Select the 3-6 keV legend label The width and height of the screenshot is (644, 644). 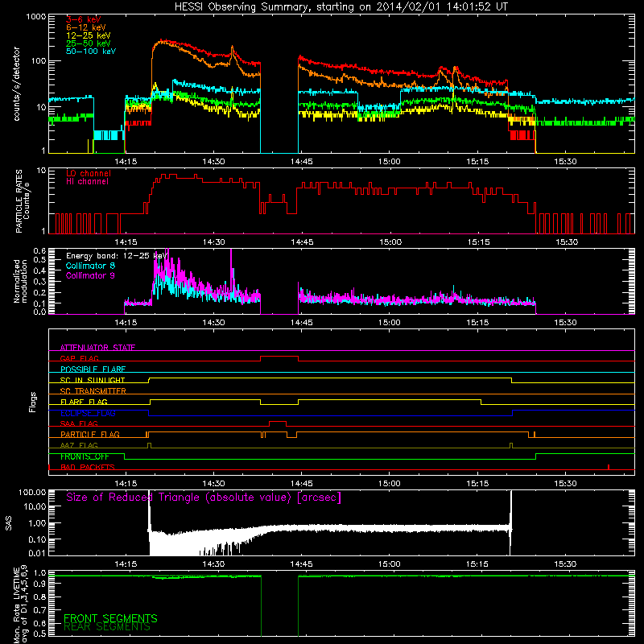[84, 19]
